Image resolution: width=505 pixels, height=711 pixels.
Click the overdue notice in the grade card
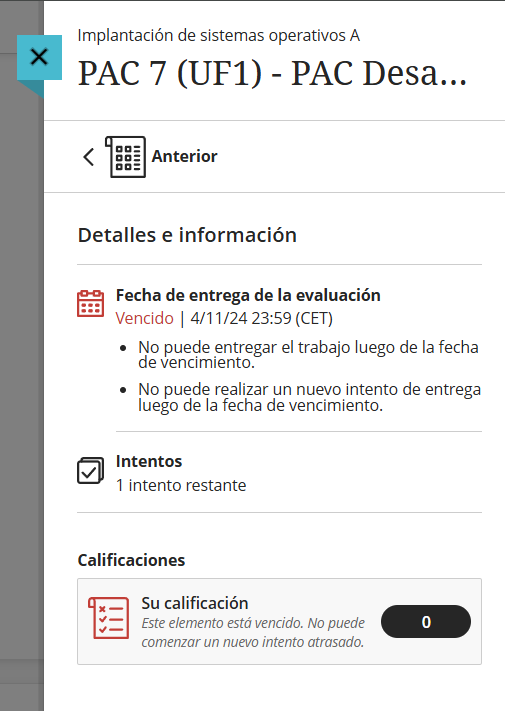(253, 633)
